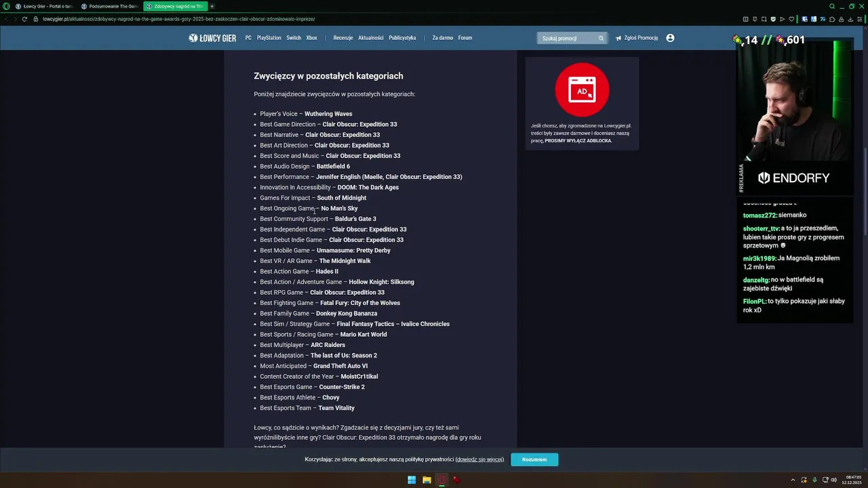Open the Switch menu item
Screen dimensions: 868x488
(x=294, y=38)
